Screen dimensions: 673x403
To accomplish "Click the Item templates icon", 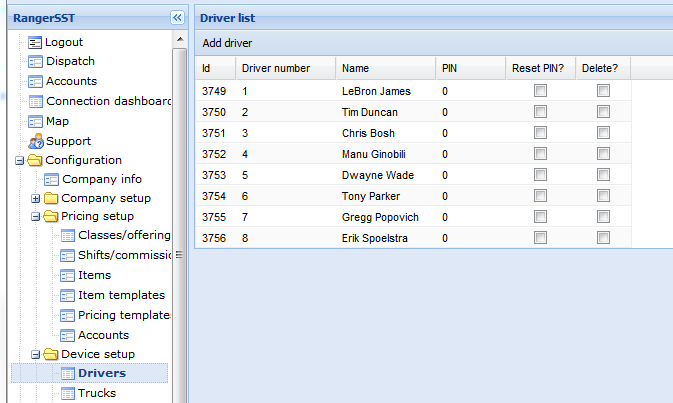I will coord(68,295).
